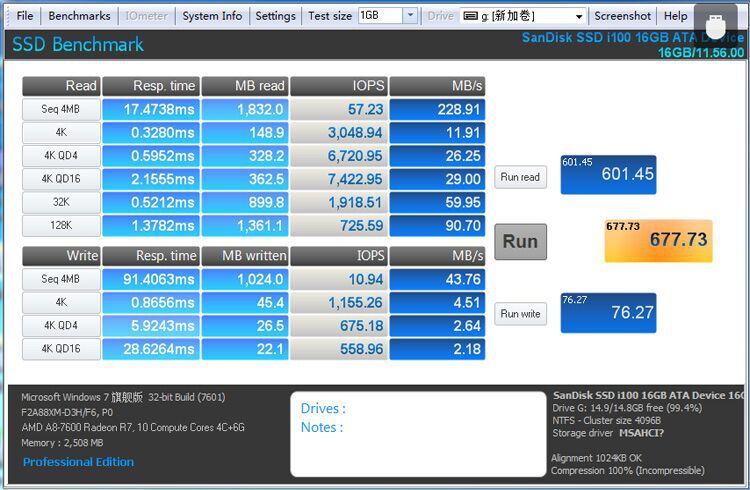Click read IOPS value 3,048.94
The width and height of the screenshot is (750, 490).
pyautogui.click(x=339, y=133)
